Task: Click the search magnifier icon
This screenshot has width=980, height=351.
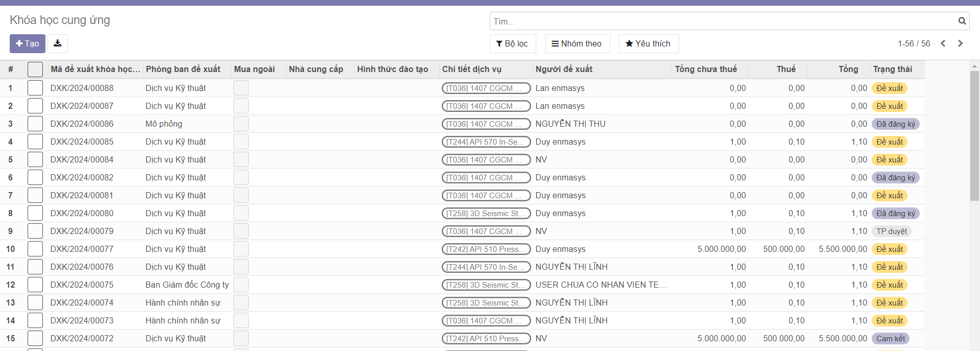Action: click(962, 21)
